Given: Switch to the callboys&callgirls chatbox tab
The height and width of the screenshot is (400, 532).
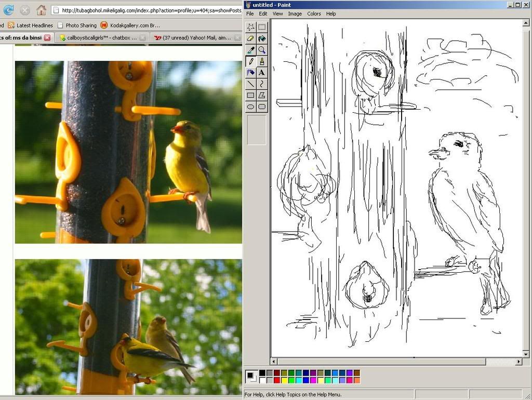Looking at the screenshot, I should pyautogui.click(x=102, y=37).
